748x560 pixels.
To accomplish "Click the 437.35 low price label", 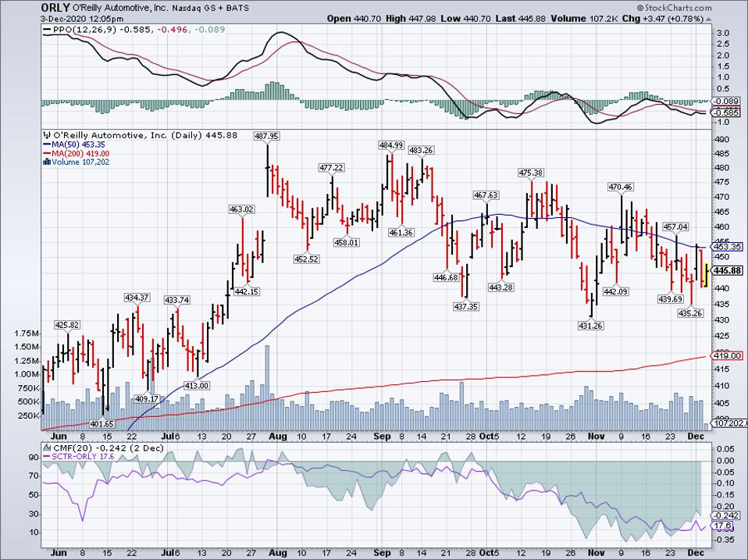I will [x=465, y=306].
